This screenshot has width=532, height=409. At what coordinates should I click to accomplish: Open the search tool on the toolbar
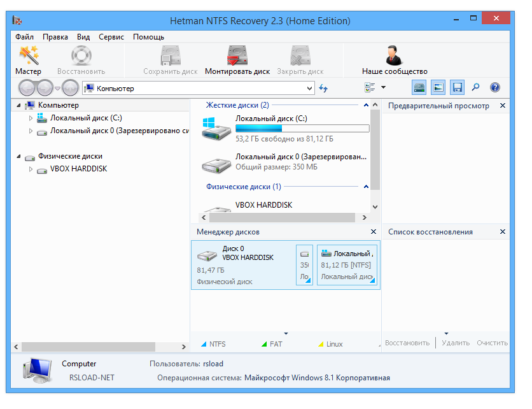(475, 87)
